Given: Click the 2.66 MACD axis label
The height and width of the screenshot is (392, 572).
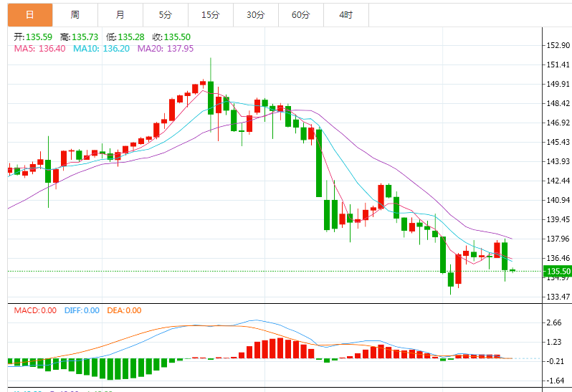Looking at the screenshot, I should 554,322.
